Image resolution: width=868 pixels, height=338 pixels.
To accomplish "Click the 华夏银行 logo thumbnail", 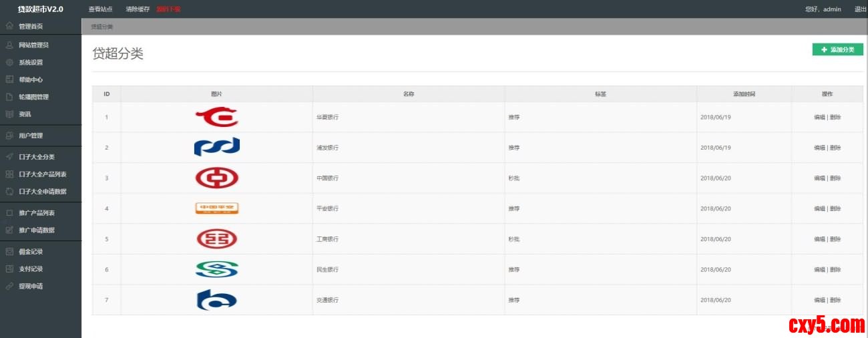I will click(217, 117).
